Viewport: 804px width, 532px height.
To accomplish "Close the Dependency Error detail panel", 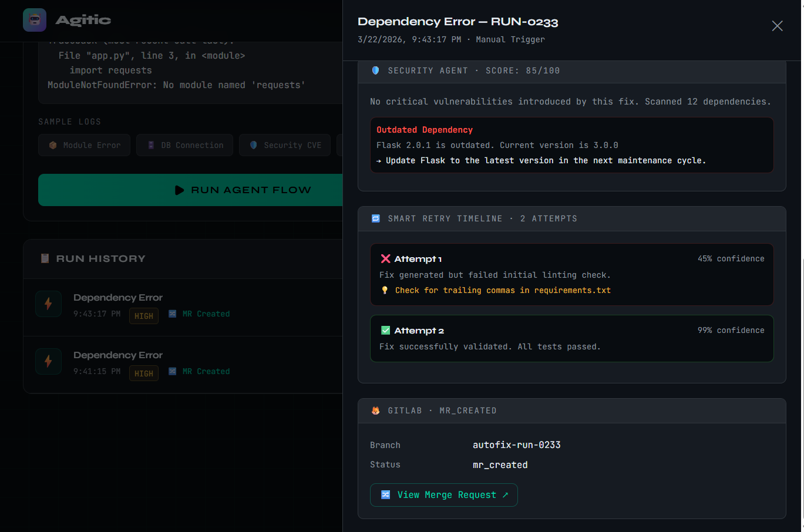I will click(x=777, y=26).
